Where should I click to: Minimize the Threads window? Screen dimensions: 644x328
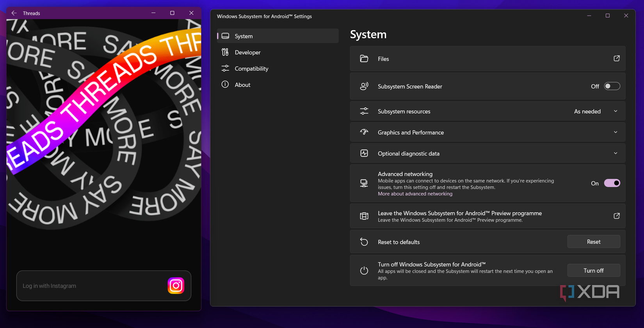(x=153, y=13)
